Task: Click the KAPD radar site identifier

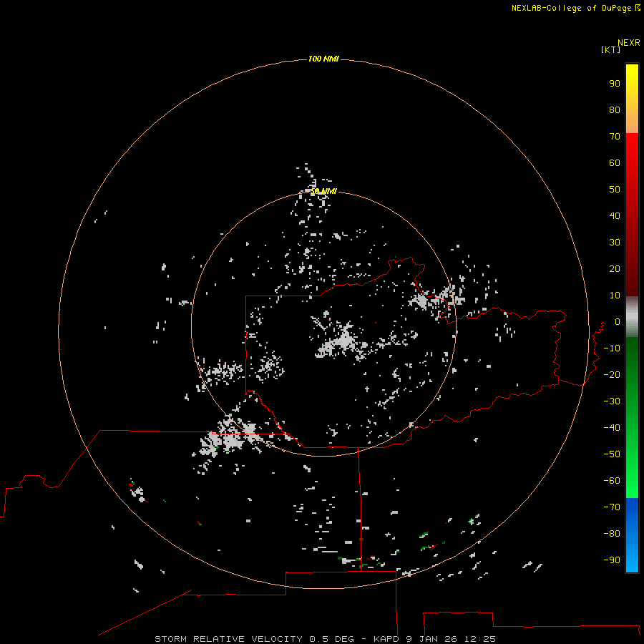Action: pyautogui.click(x=386, y=639)
